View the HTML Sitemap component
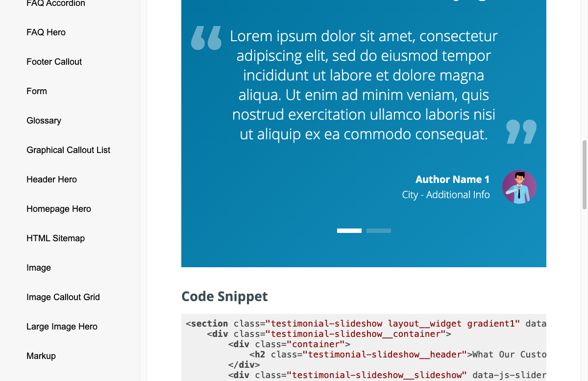Viewport: 588px width, 381px height. pyautogui.click(x=55, y=238)
